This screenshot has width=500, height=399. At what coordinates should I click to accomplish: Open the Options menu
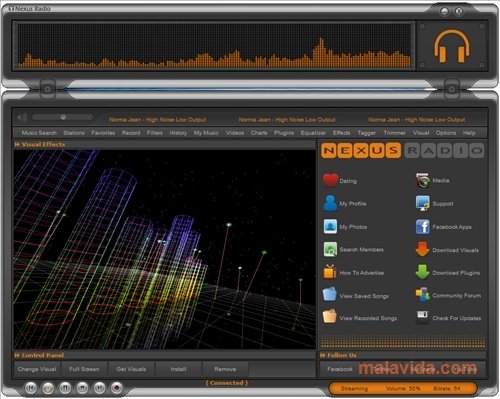[x=446, y=133]
